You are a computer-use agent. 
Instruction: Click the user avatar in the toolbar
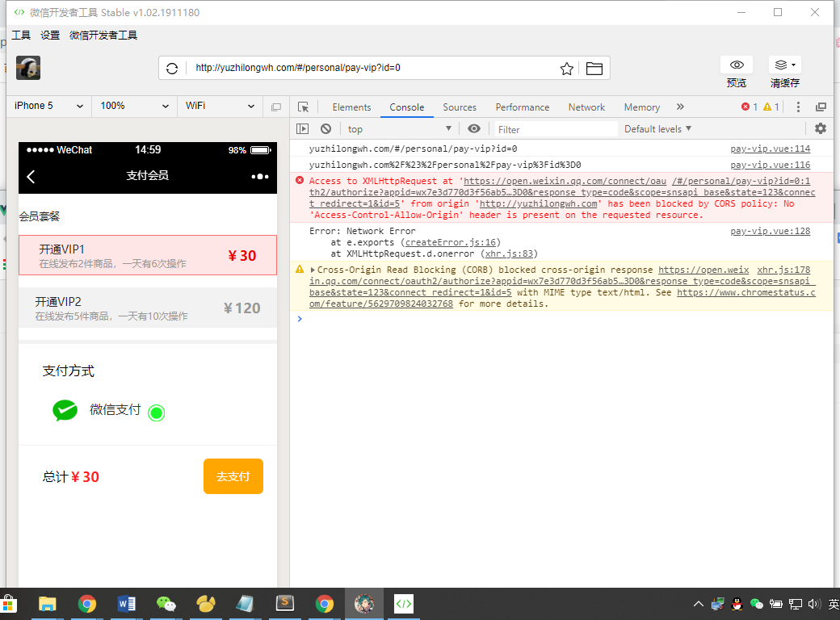(x=28, y=68)
